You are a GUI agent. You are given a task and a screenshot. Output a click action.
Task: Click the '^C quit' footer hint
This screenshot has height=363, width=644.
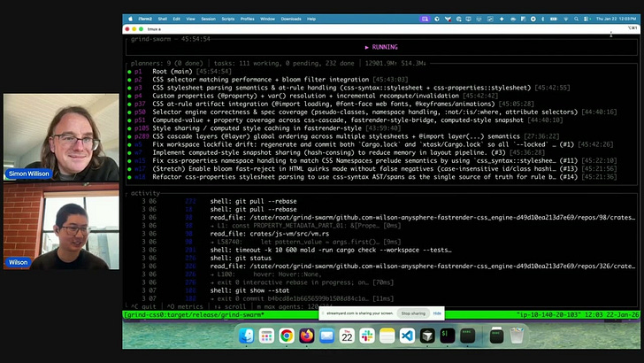(143, 306)
